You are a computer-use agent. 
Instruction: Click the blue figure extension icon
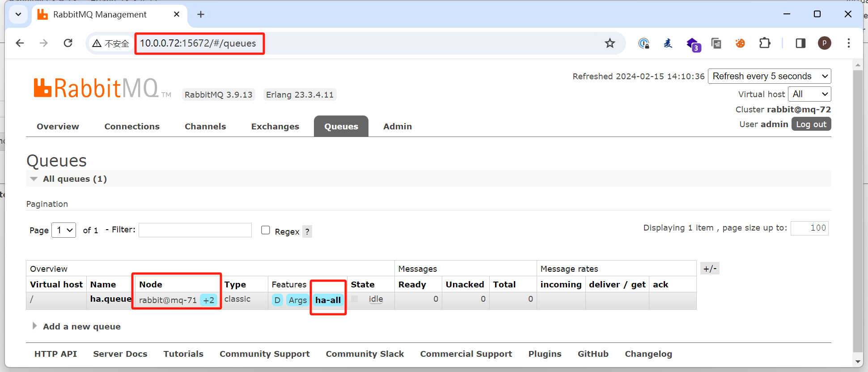668,43
